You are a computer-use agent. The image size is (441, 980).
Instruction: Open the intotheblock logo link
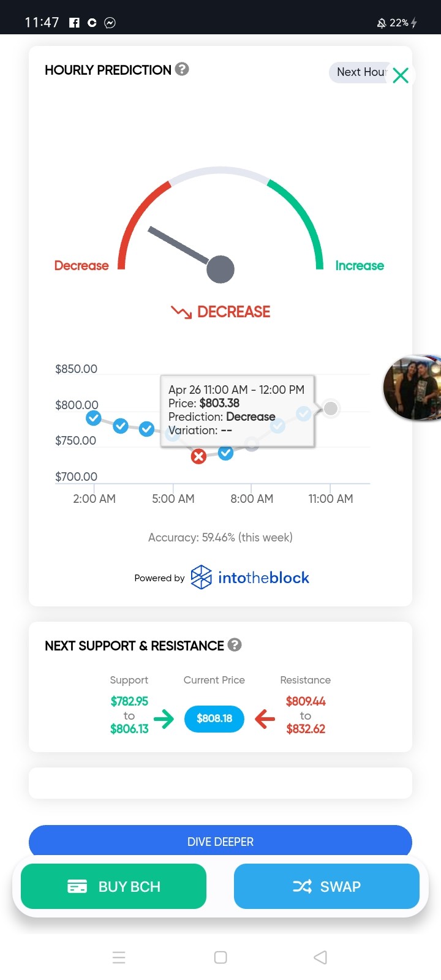[250, 578]
